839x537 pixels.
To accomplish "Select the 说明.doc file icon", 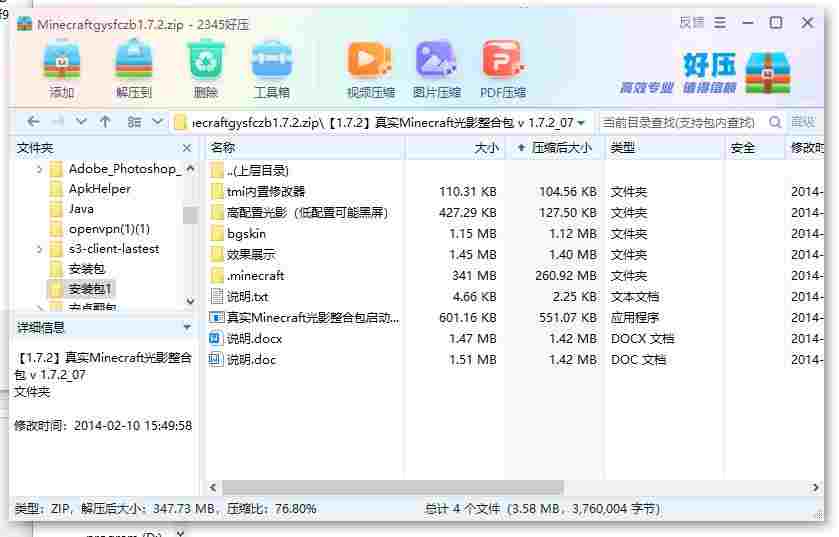I will point(215,359).
